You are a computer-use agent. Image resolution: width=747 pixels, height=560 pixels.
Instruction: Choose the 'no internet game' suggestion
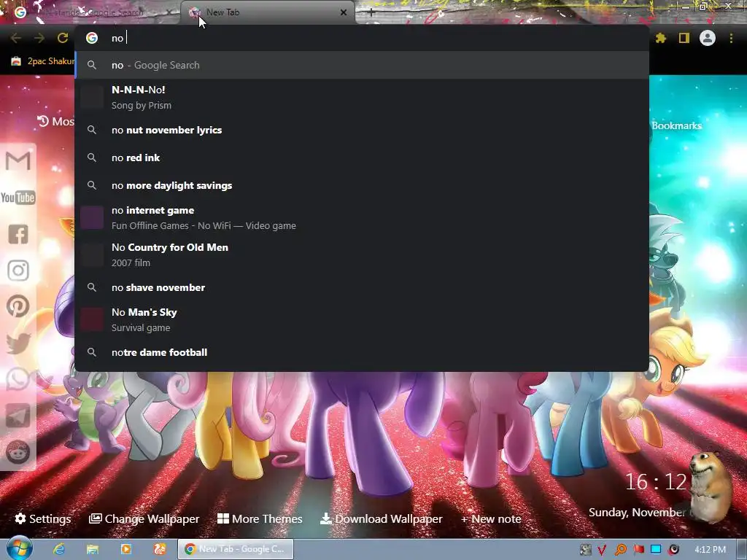[362, 217]
